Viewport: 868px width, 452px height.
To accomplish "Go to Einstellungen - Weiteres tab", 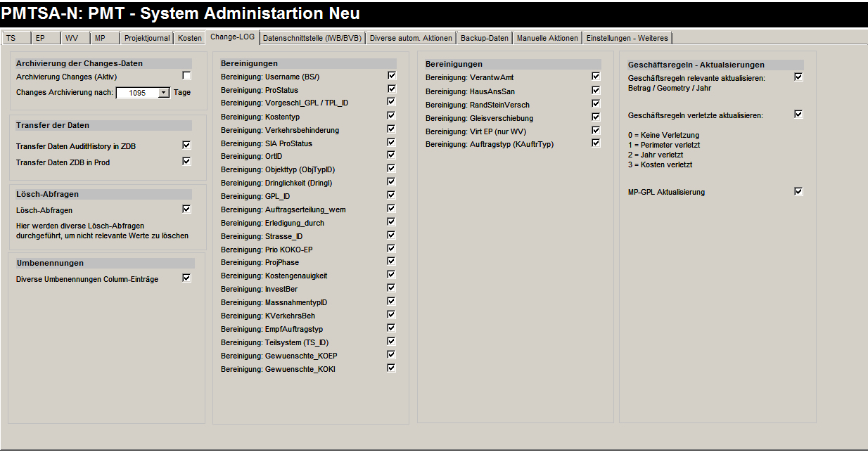I will click(x=627, y=38).
